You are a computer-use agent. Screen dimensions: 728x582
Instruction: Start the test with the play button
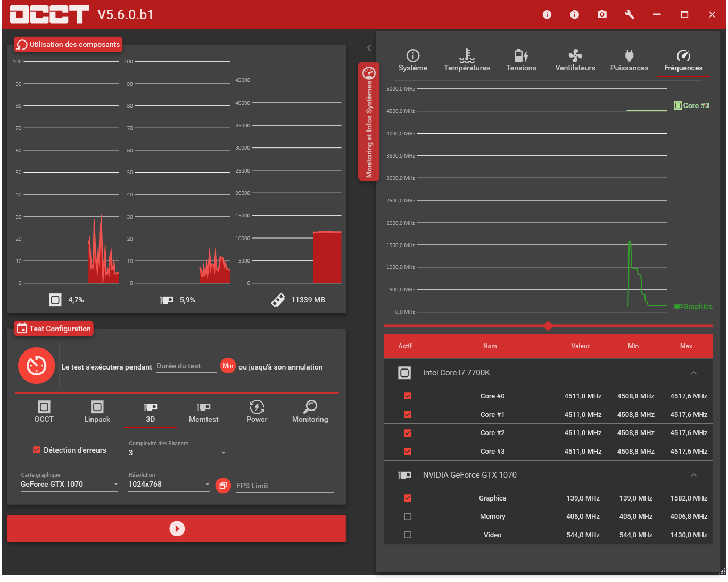coord(177,528)
